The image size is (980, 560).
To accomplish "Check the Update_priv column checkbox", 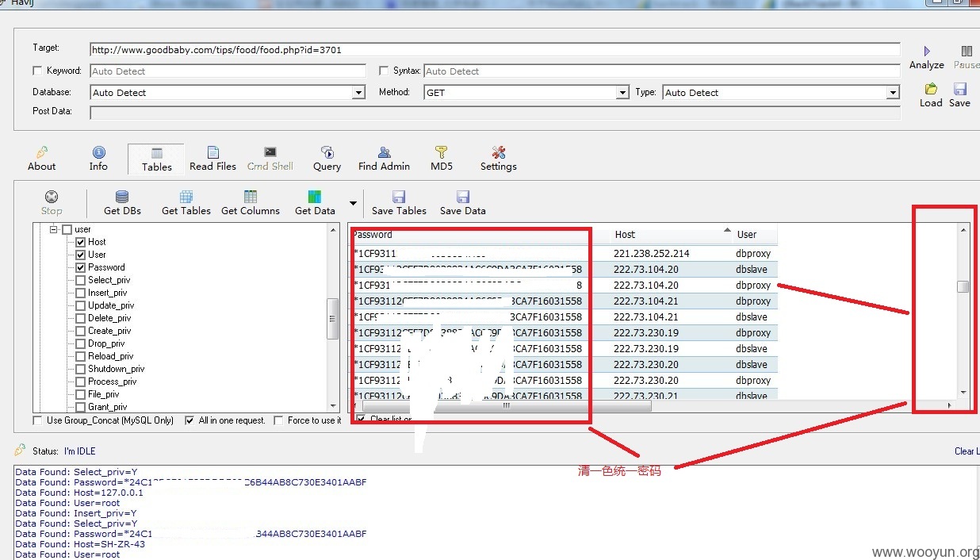I will [x=81, y=305].
